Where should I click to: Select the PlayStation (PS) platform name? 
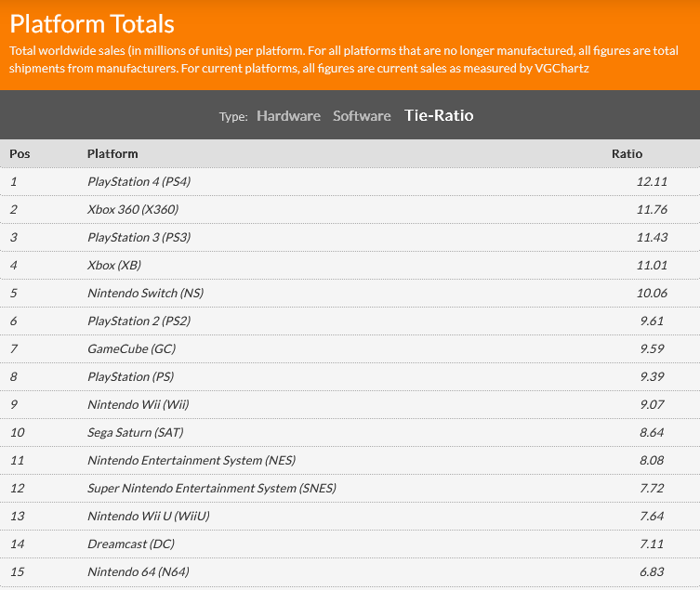131,376
